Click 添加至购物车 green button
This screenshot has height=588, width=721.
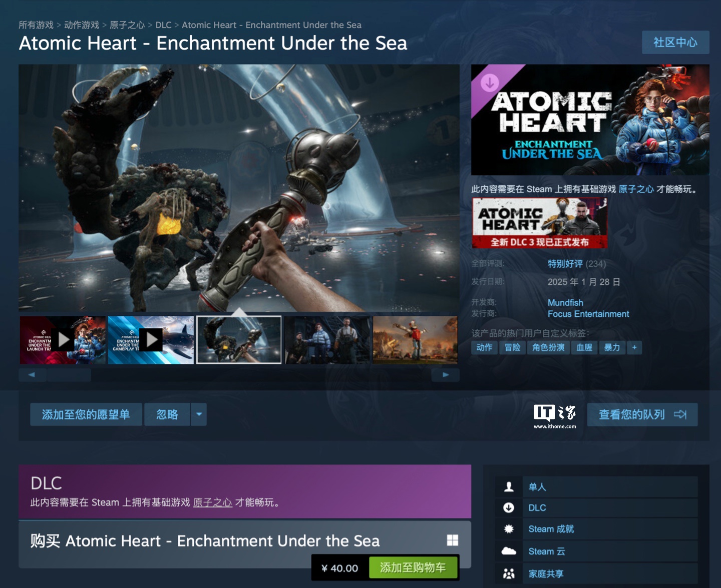(413, 567)
